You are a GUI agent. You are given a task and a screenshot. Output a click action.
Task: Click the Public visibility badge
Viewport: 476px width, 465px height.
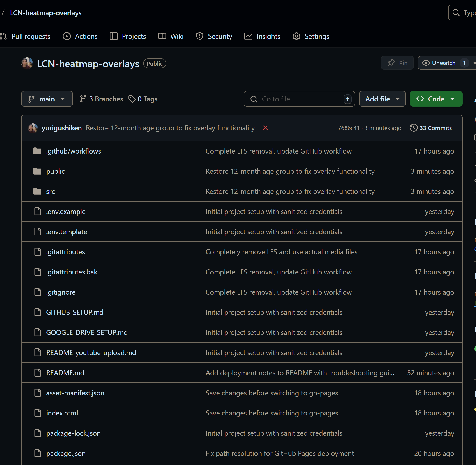[155, 64]
